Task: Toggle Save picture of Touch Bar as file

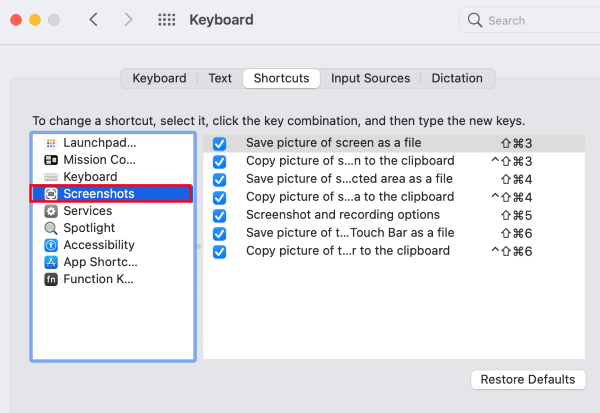Action: coord(220,233)
